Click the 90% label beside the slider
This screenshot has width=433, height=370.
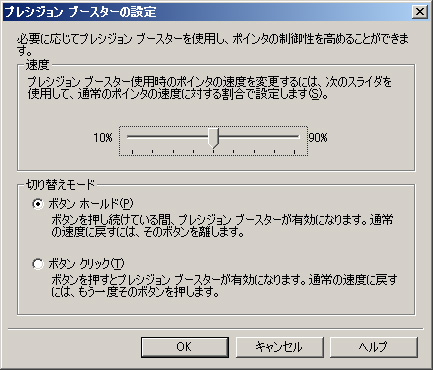pyautogui.click(x=318, y=138)
